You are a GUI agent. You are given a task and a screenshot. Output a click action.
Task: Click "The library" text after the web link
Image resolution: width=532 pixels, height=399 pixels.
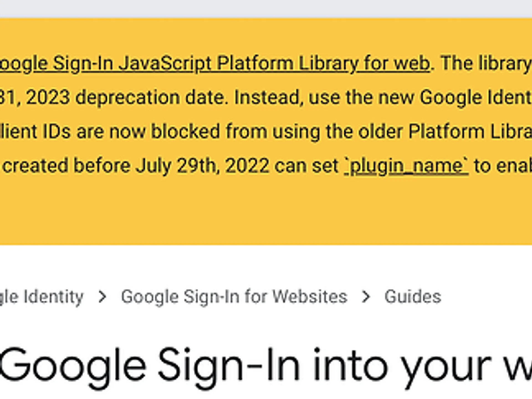click(x=485, y=63)
